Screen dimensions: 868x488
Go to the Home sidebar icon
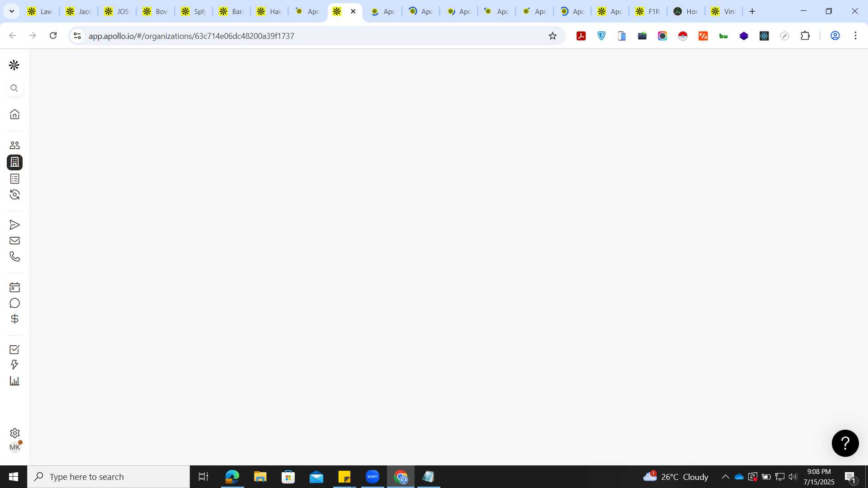coord(14,114)
